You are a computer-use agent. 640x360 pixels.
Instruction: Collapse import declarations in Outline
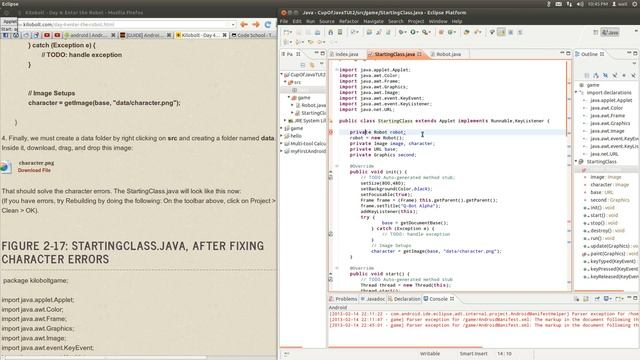(x=577, y=93)
